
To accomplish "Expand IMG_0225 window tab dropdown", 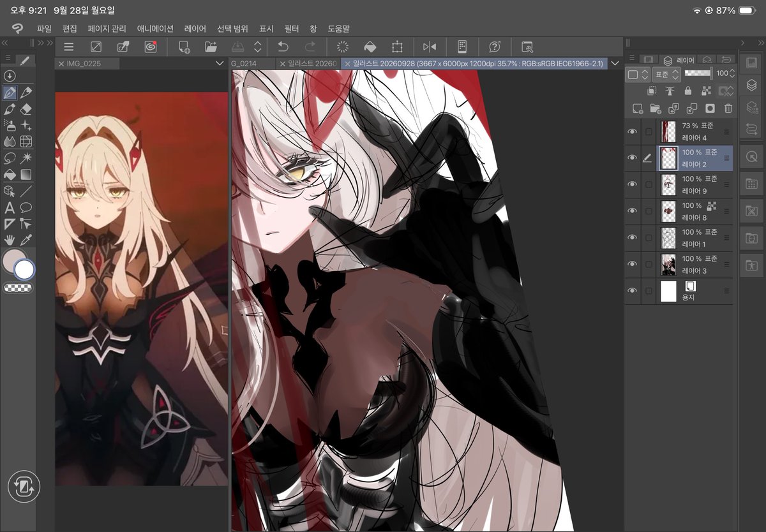I will (x=220, y=64).
